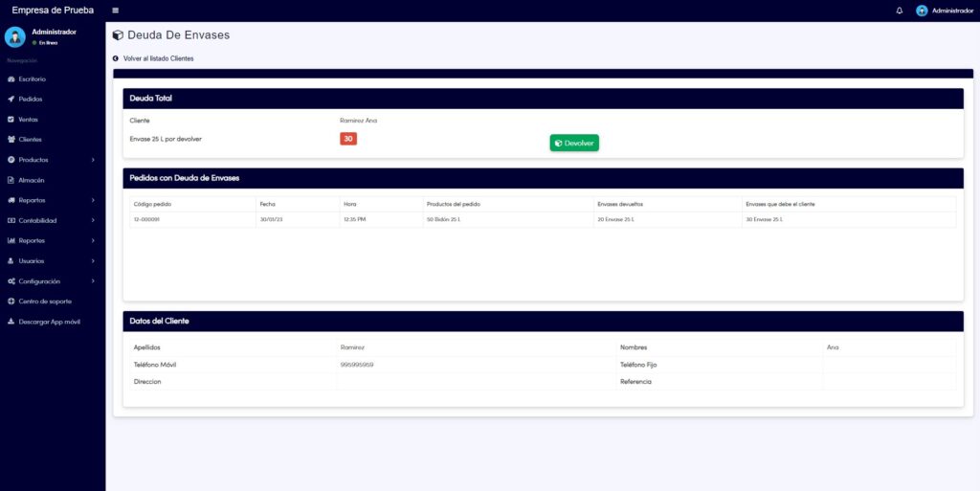Viewport: 980px width, 491px height.
Task: Click the Centro de soporte lifebuoy icon
Action: point(11,301)
